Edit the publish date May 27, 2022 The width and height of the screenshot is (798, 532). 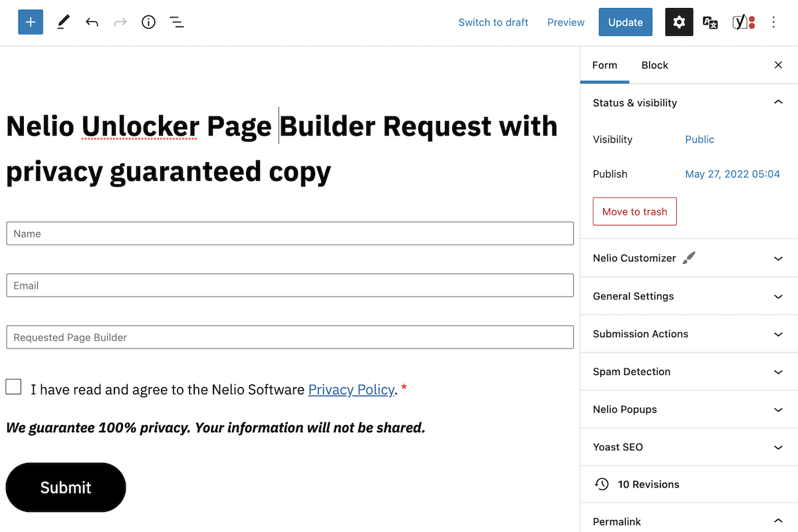732,174
